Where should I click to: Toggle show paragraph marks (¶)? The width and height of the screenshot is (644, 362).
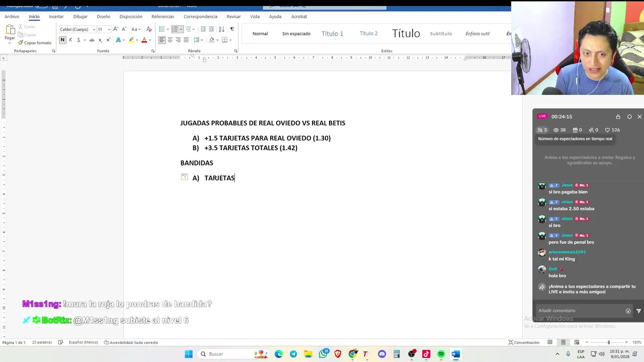point(231,29)
